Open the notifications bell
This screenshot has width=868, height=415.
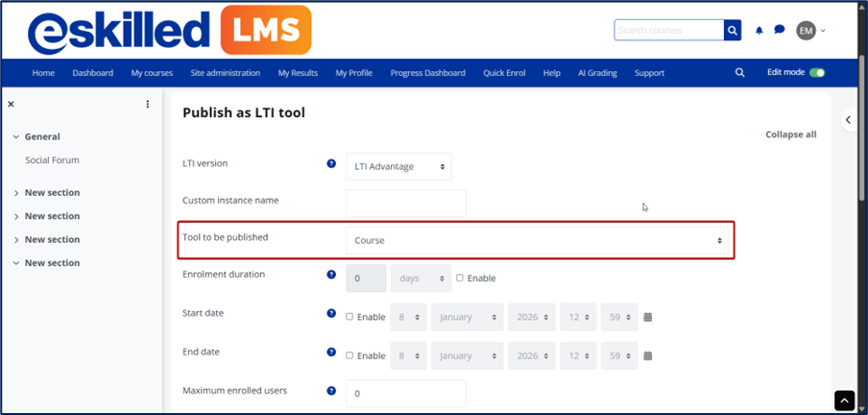point(759,31)
